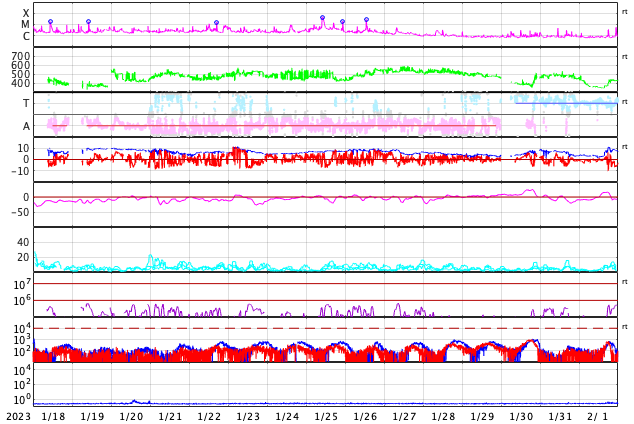Click the 1/23 date label
The height and width of the screenshot is (424, 634).
pos(248,416)
